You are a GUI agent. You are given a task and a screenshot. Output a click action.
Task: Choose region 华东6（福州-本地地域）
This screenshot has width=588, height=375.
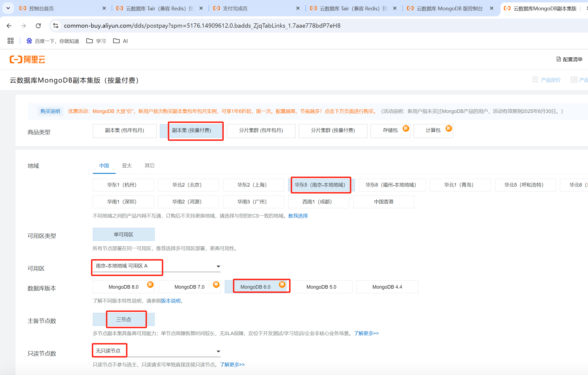click(392, 185)
